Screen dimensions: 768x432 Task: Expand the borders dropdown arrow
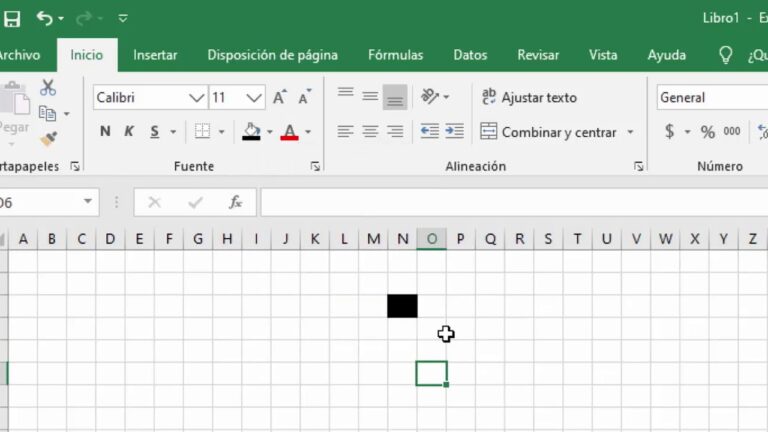[x=221, y=132]
